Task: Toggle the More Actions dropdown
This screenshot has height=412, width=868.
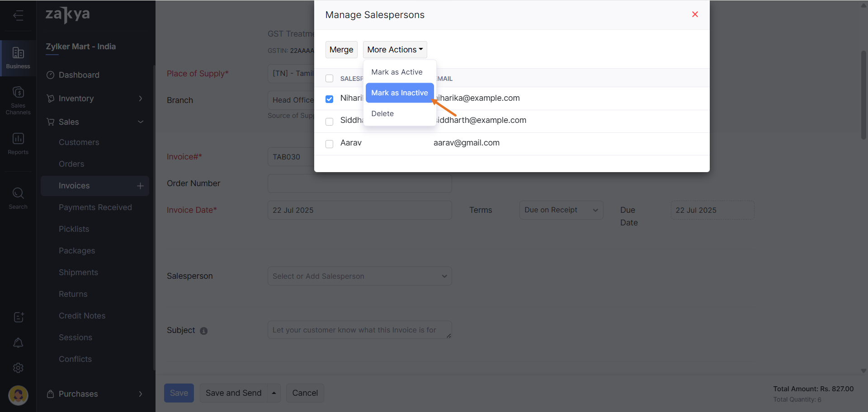Action: tap(395, 50)
